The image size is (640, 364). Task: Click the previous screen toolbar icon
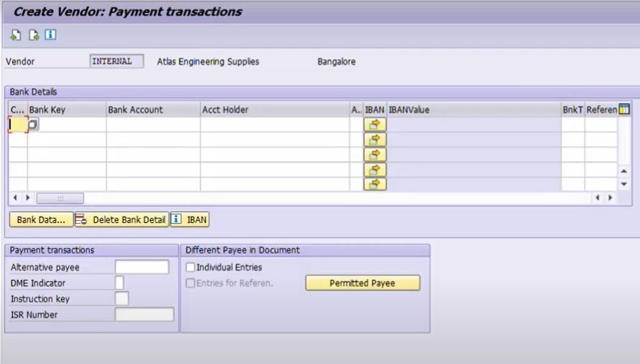(x=16, y=35)
